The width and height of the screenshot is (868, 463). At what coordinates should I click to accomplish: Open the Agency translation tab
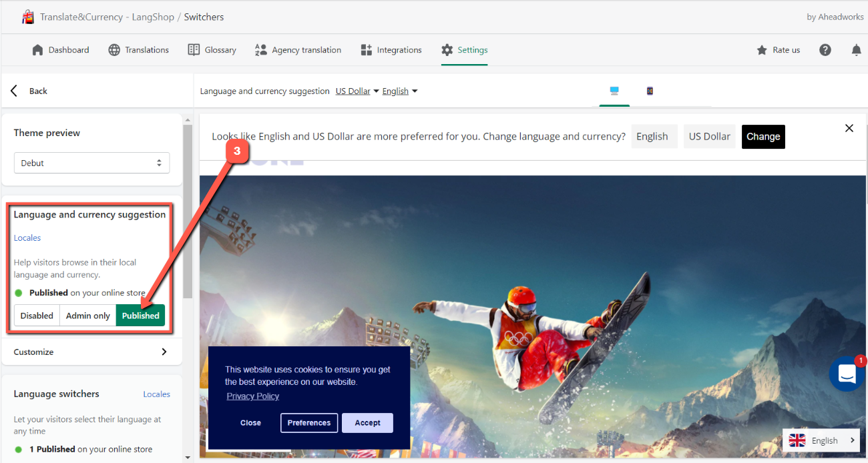coord(298,50)
